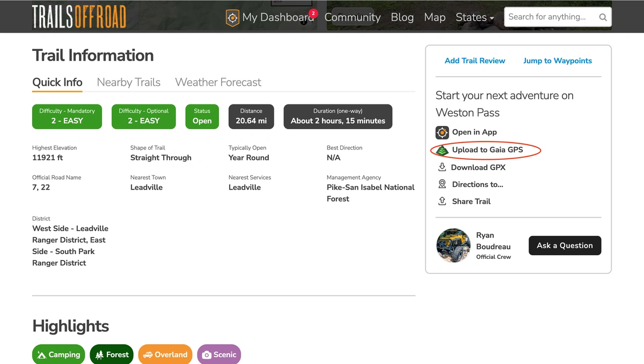The height and width of the screenshot is (364, 644).
Task: Click the N/A Best Direction value
Action: (x=334, y=158)
